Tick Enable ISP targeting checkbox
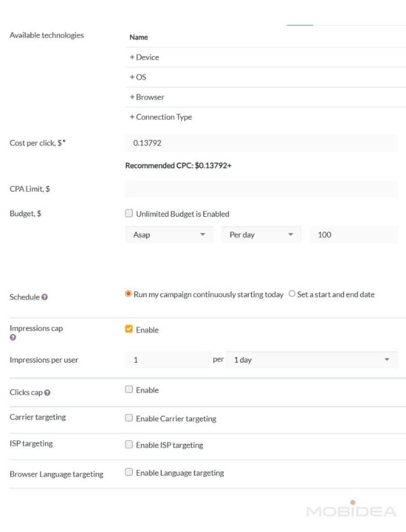The width and height of the screenshot is (406, 532). (x=129, y=444)
